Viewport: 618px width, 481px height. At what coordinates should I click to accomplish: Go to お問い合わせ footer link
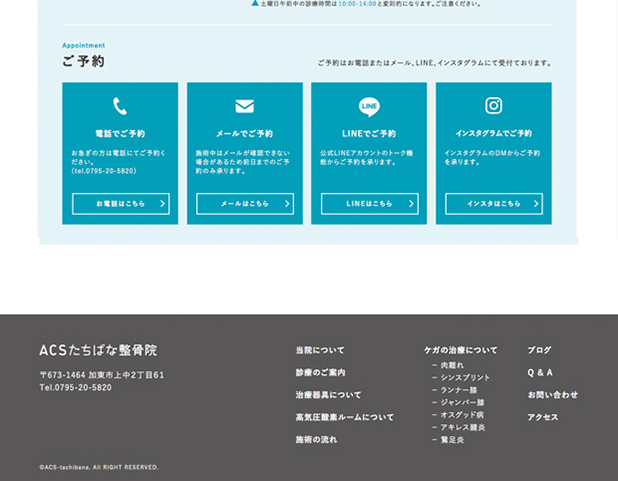tap(553, 395)
